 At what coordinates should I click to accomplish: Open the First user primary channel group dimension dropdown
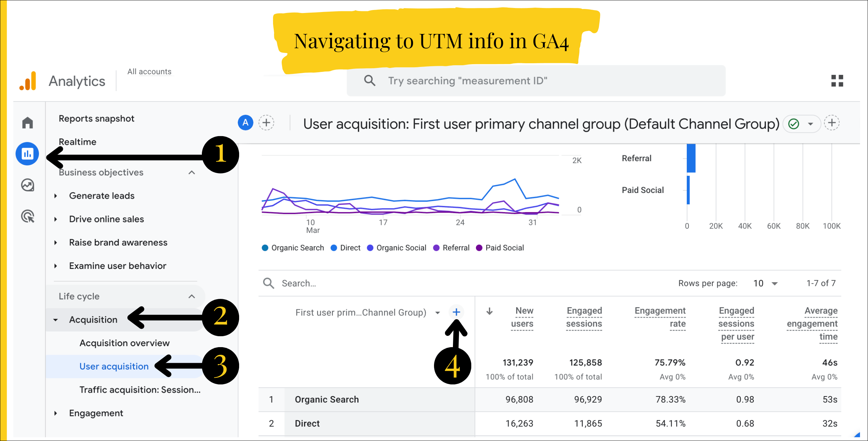[437, 313]
